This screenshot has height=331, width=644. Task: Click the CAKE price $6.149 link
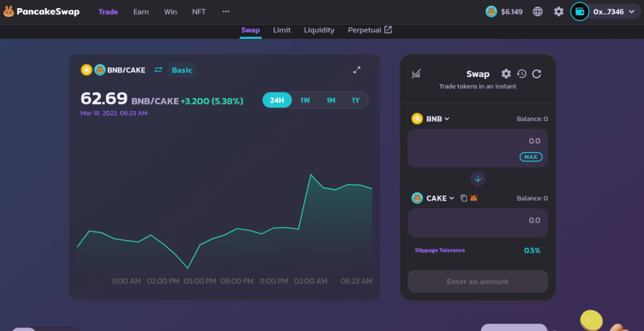coord(512,12)
